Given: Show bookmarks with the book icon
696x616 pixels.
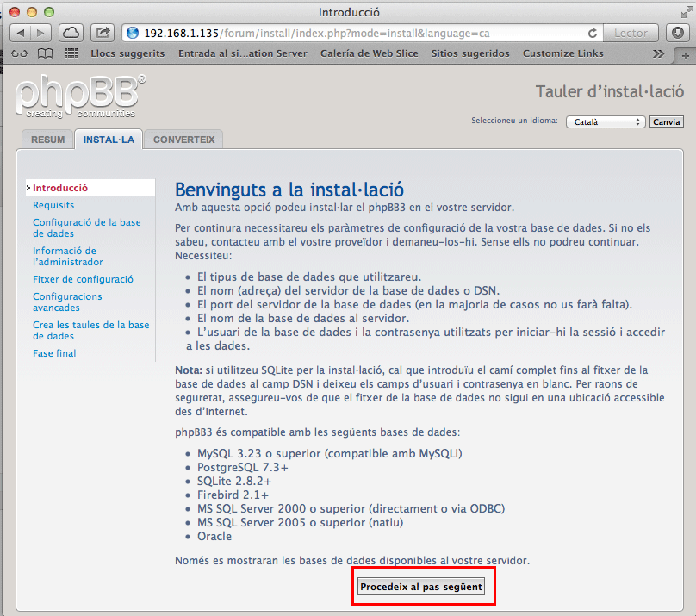Looking at the screenshot, I should 45,53.
